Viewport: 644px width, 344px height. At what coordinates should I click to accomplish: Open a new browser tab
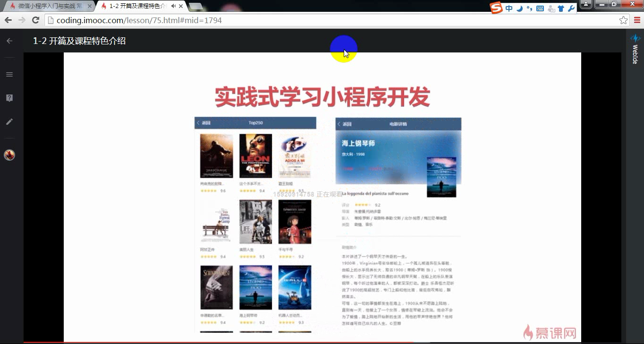[195, 6]
